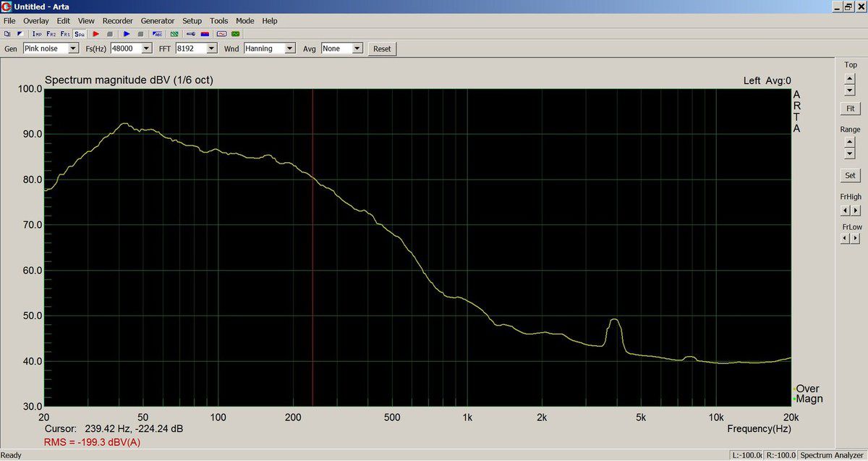Screen dimensions: 868x461
Task: Expand the Fs(Hz) 48000 dropdown
Action: point(147,48)
